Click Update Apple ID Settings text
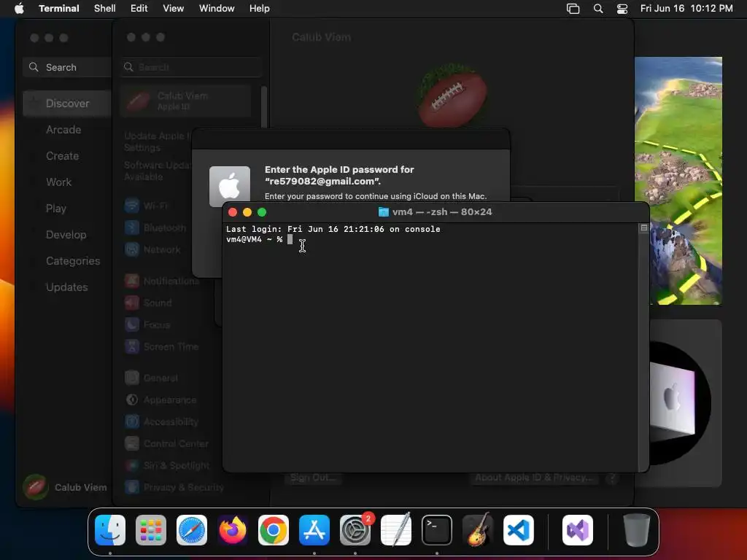Image resolution: width=747 pixels, height=560 pixels. tap(158, 142)
